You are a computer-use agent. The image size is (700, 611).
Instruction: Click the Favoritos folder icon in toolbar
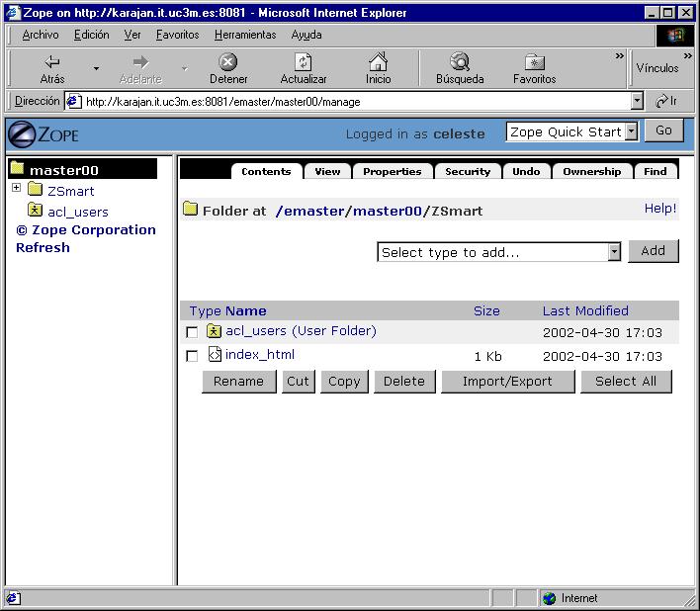click(x=534, y=62)
